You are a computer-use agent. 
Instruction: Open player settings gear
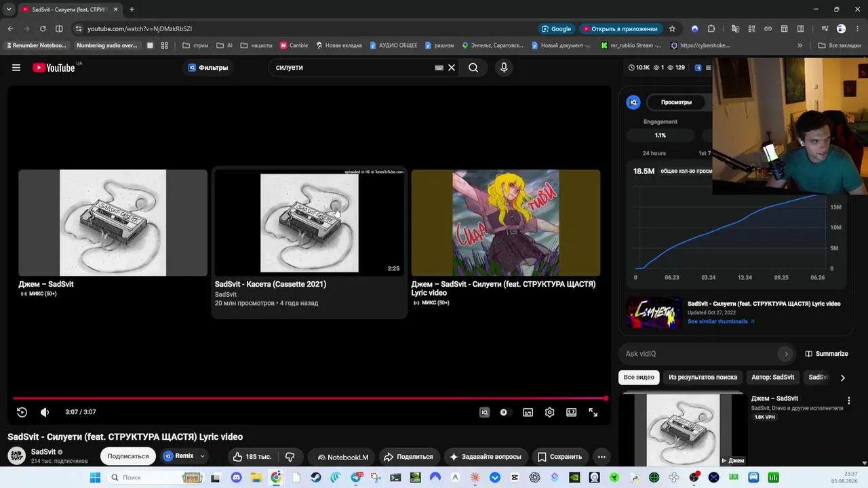point(549,412)
